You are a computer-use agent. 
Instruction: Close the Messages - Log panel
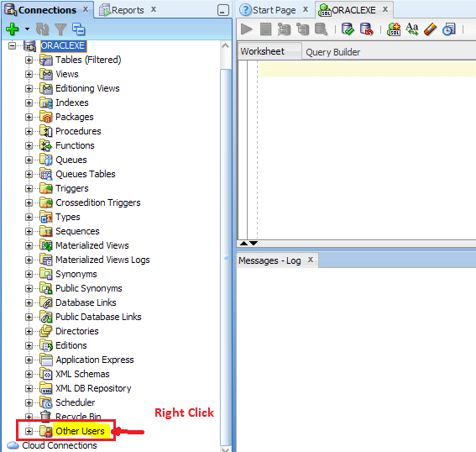311,260
